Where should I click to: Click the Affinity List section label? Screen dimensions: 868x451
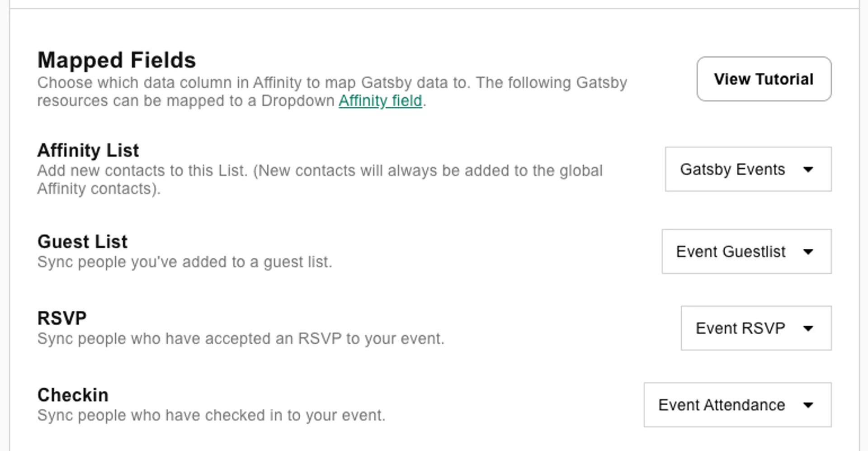88,150
